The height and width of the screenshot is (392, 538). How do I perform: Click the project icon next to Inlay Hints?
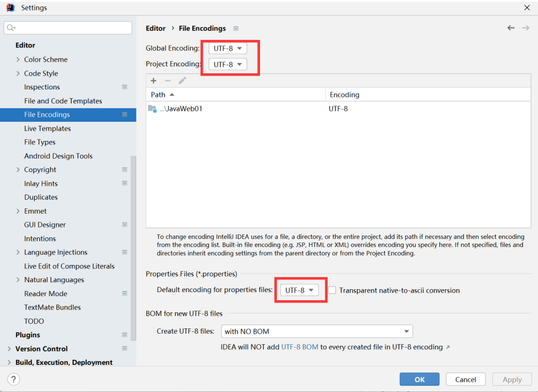pos(125,184)
